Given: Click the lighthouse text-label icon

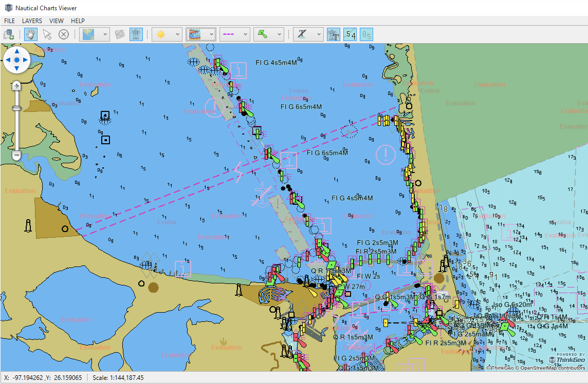Looking at the screenshot, I should click(333, 34).
